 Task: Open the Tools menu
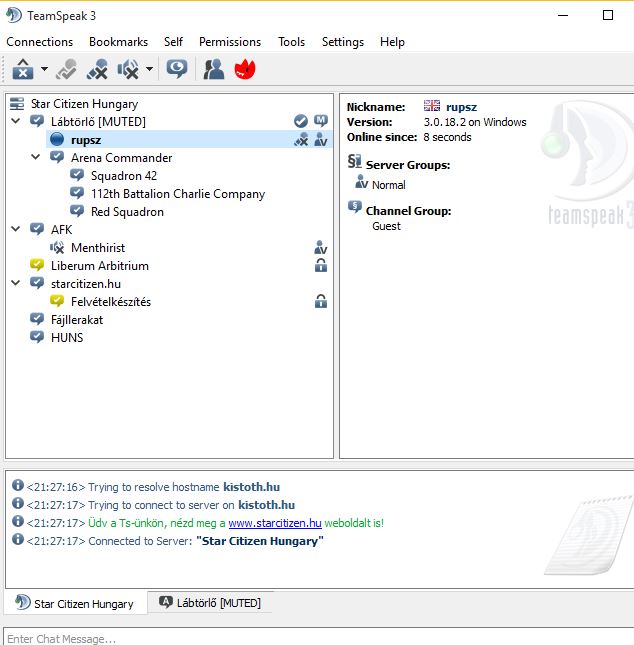291,42
